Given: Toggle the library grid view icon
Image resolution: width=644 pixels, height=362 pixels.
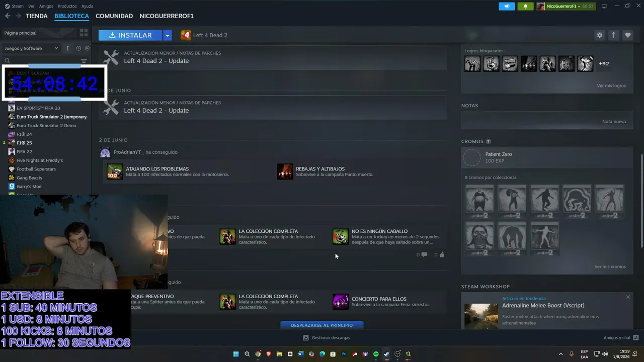Looking at the screenshot, I should point(84,33).
